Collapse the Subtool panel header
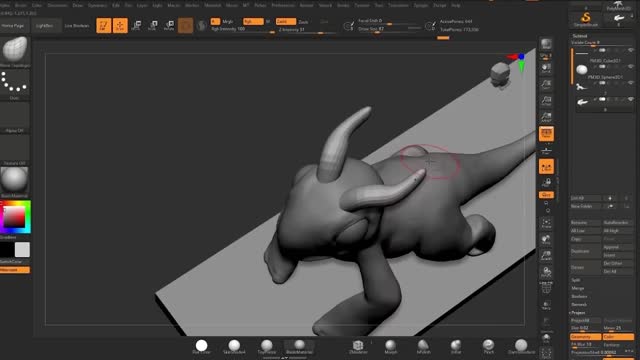This screenshot has width=640, height=360. tap(580, 36)
